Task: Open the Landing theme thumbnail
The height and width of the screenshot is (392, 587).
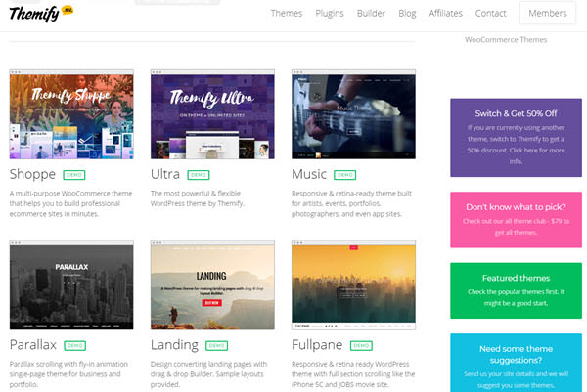Action: [x=212, y=285]
